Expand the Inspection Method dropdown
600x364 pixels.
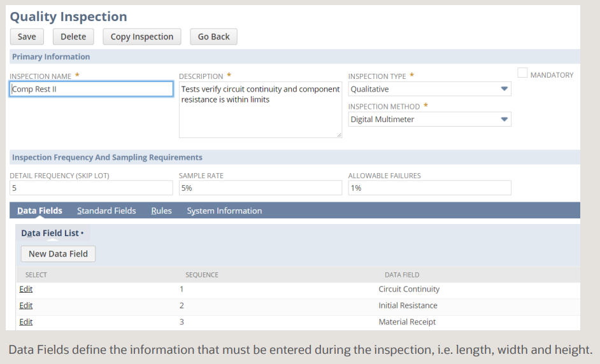click(429, 119)
